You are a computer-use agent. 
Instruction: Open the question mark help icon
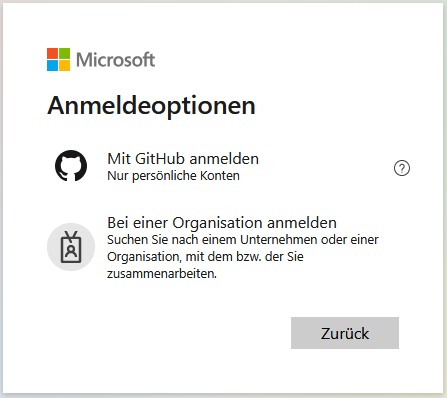coord(402,168)
